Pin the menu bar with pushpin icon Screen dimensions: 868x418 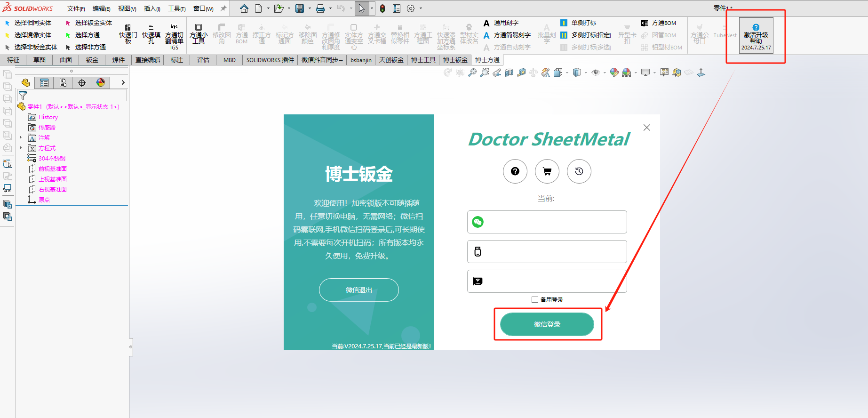click(223, 8)
